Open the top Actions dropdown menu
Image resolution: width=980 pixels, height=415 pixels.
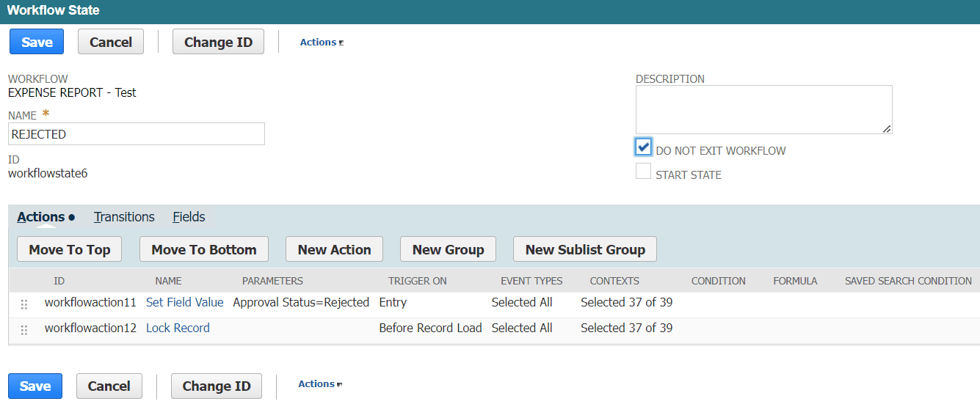pyautogui.click(x=322, y=43)
